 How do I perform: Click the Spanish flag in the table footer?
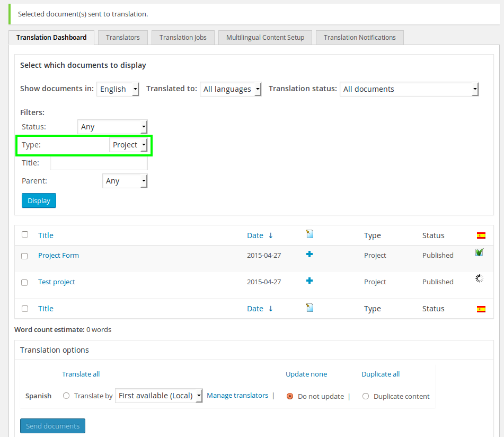click(x=481, y=309)
